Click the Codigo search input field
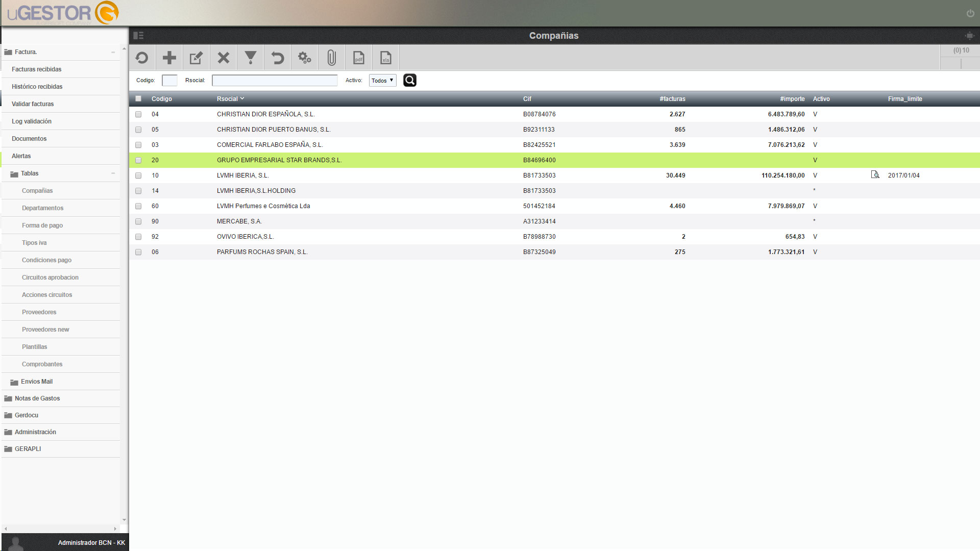Viewport: 980px width, 551px height. coord(169,80)
